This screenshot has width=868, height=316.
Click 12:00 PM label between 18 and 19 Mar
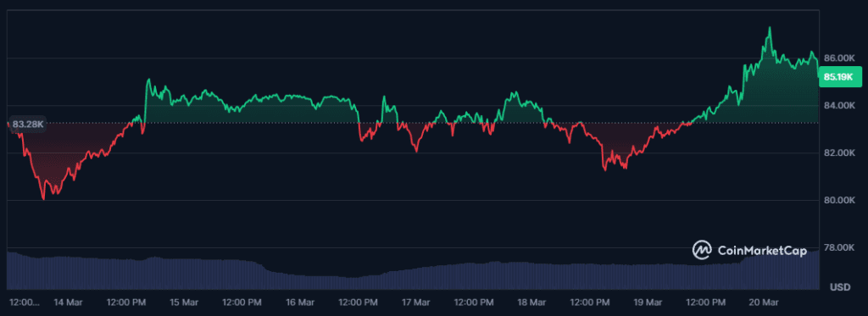pos(590,302)
